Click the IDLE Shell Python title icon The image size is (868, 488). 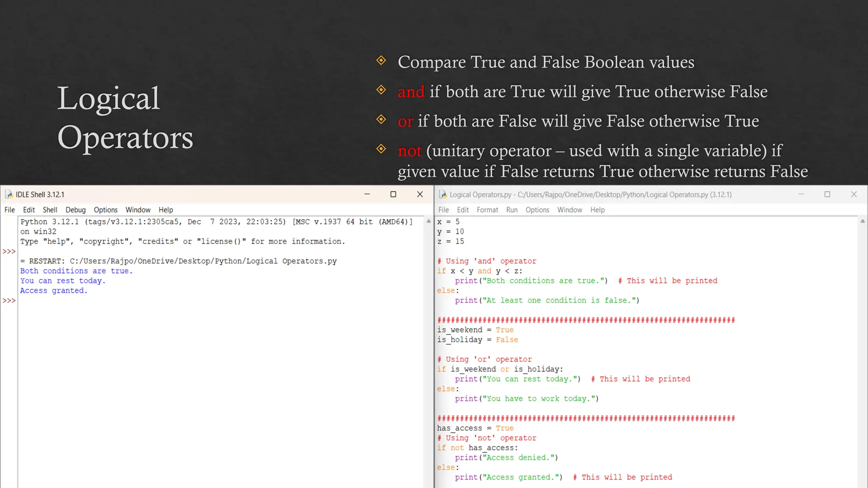pyautogui.click(x=9, y=194)
